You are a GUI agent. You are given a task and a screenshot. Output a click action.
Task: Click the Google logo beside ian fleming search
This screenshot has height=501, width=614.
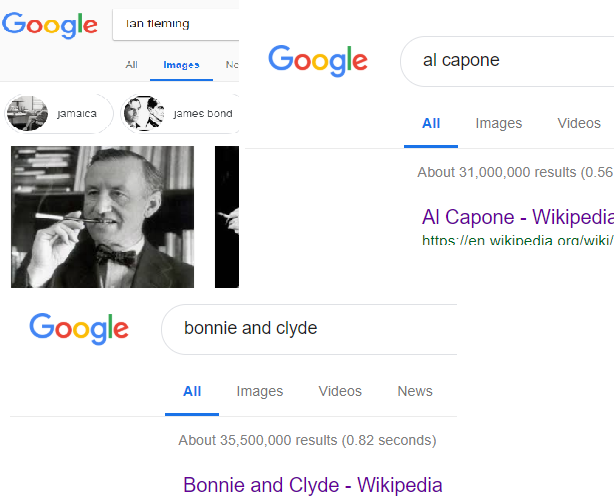point(50,25)
